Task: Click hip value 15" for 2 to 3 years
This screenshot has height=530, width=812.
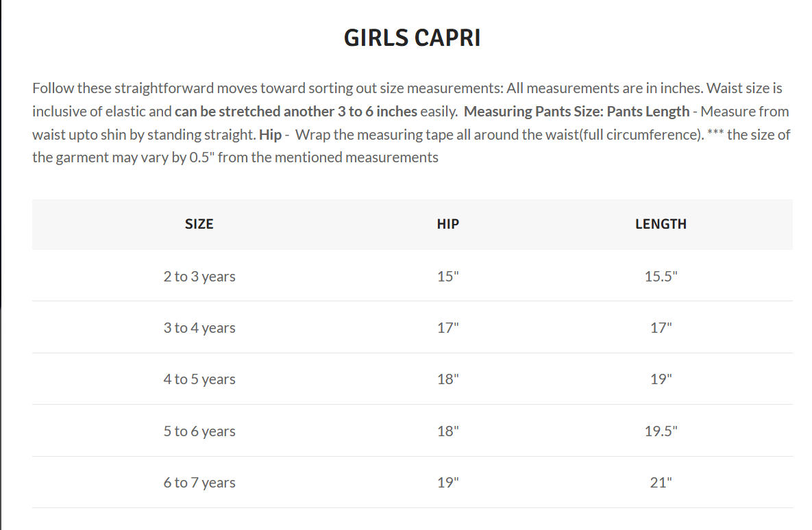Action: click(447, 277)
